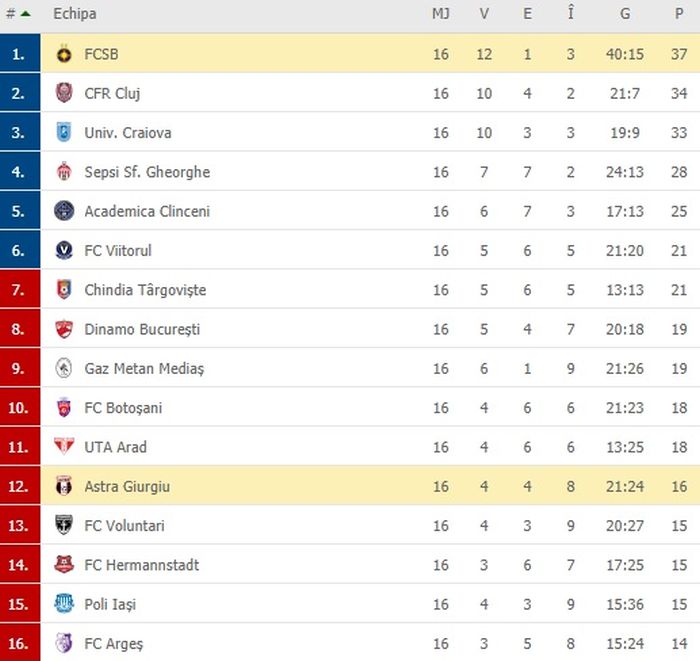This screenshot has width=700, height=661.
Task: Sort table by P points header
Action: (679, 14)
